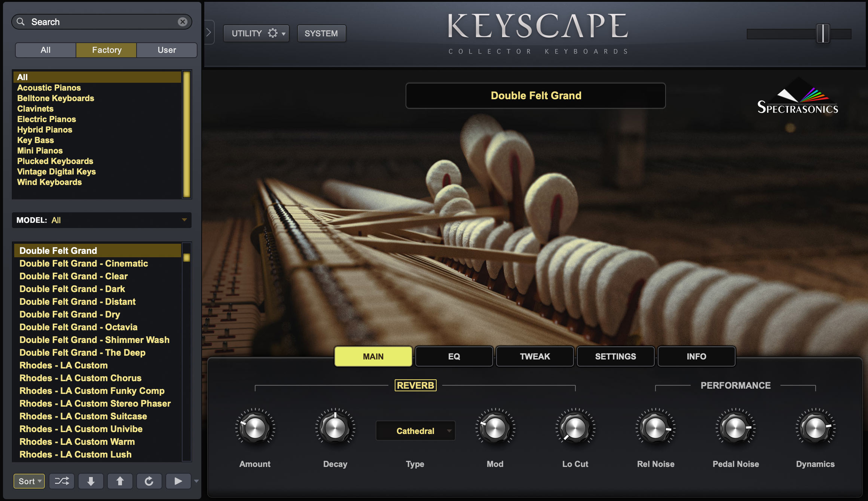The height and width of the screenshot is (501, 868).
Task: Step to the next patch with down arrow
Action: coord(91,481)
